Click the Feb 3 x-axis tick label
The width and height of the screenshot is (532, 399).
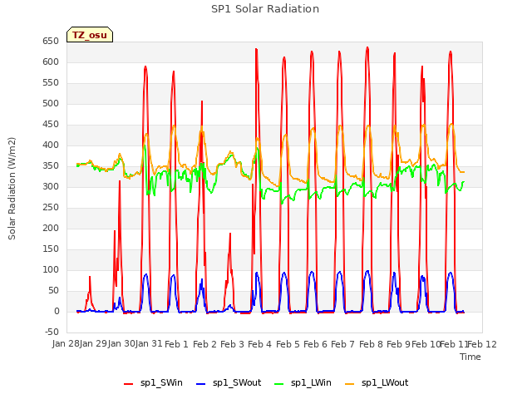click(x=232, y=344)
